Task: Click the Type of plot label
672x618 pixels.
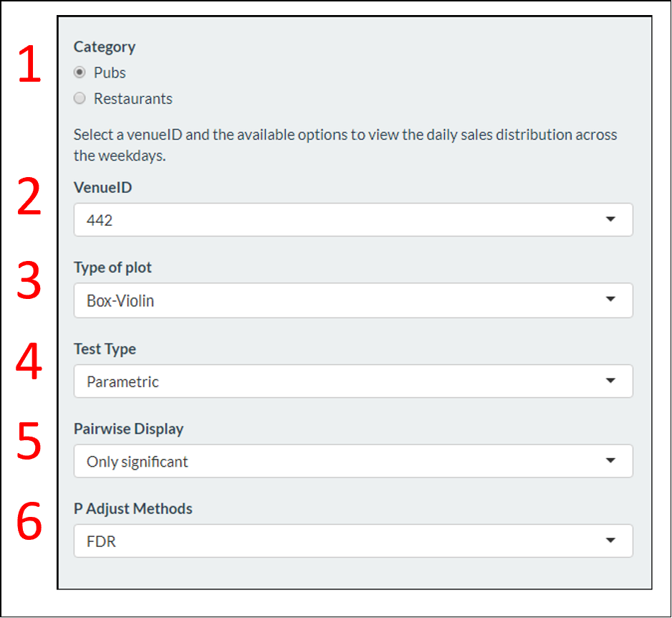Action: coord(113,268)
